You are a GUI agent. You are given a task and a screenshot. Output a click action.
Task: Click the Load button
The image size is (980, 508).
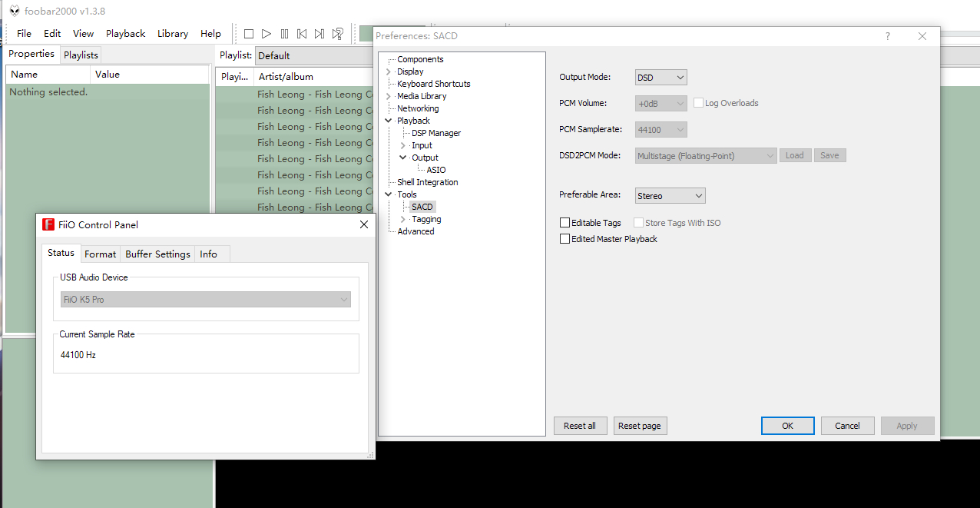(x=795, y=155)
